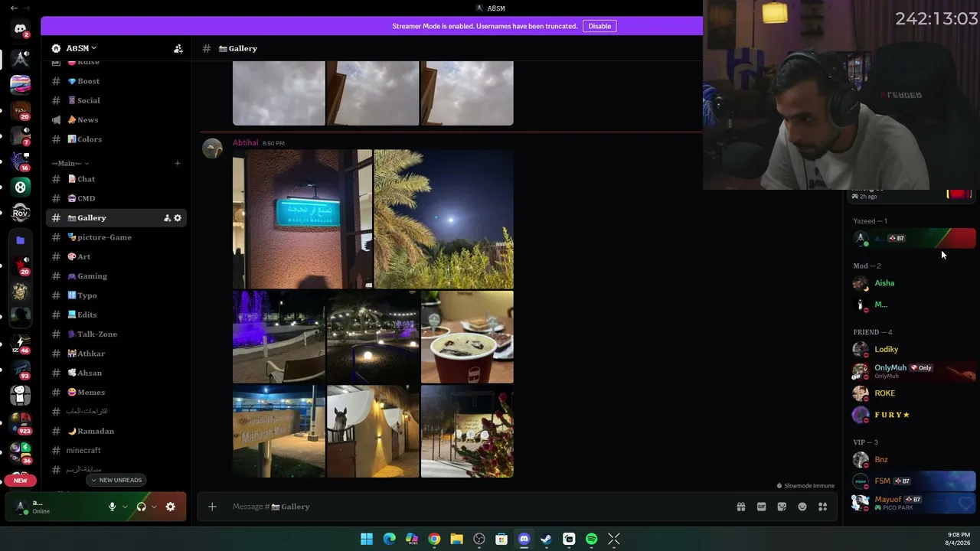Open Abtihal's avatar
Screen dimensions: 980x551
coord(212,148)
